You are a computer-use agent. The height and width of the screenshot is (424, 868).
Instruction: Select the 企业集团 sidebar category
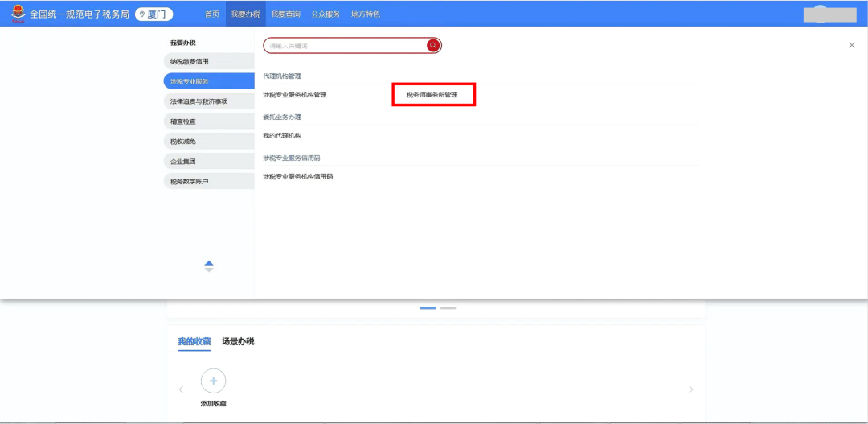coord(209,161)
